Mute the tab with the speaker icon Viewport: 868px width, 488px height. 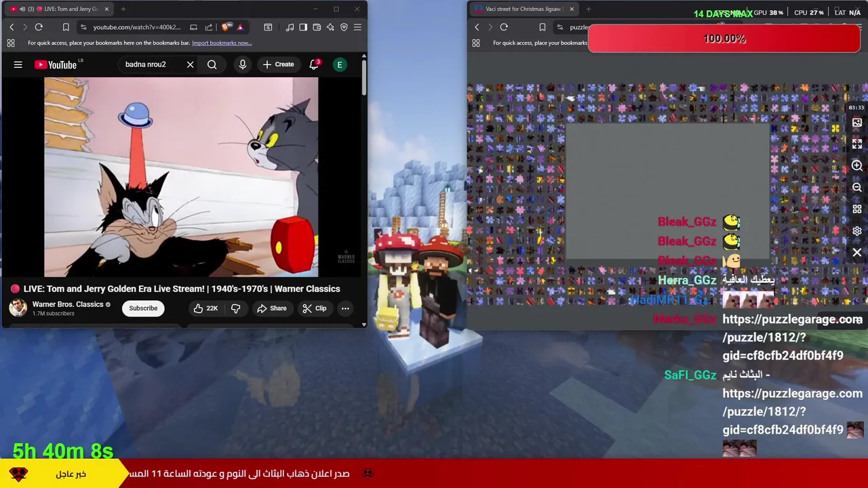[x=22, y=9]
